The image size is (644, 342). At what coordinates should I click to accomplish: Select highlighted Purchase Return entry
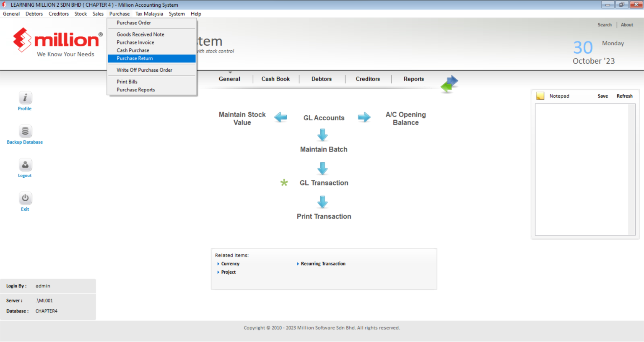[152, 58]
